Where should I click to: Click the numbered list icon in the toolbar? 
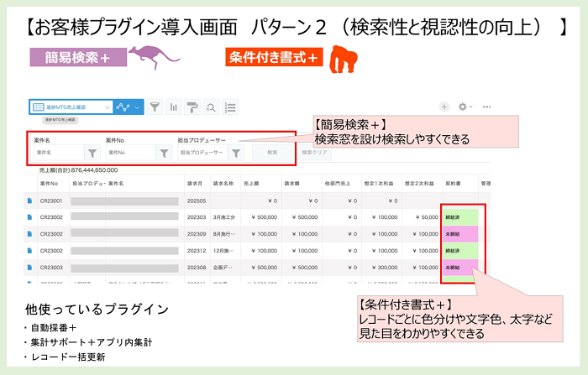[229, 107]
